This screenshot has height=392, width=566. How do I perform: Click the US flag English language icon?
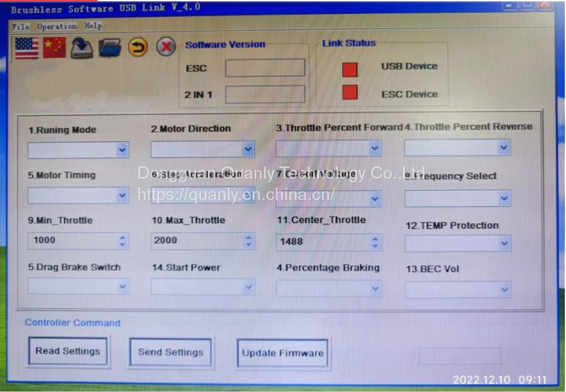pos(27,47)
